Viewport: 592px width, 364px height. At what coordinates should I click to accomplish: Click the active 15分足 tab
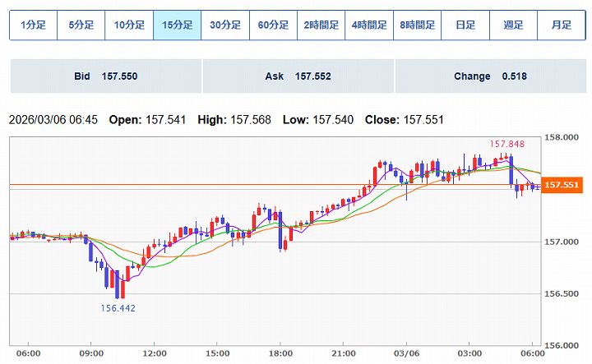pyautogui.click(x=178, y=25)
